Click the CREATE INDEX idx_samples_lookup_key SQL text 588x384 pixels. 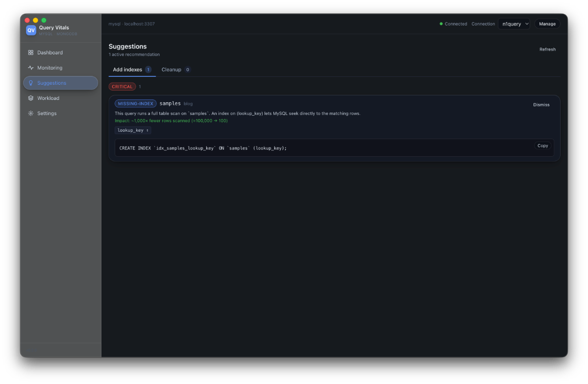tap(203, 148)
